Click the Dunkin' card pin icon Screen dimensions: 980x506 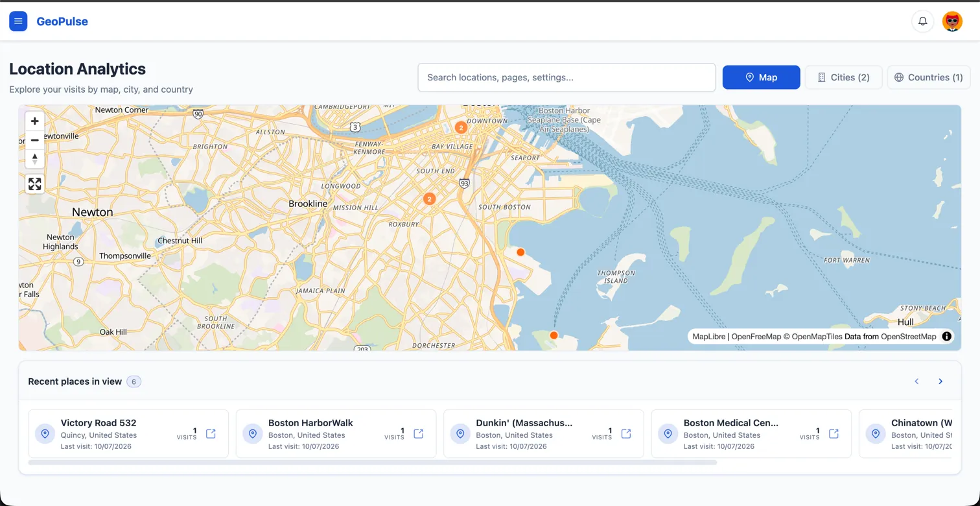coord(460,433)
